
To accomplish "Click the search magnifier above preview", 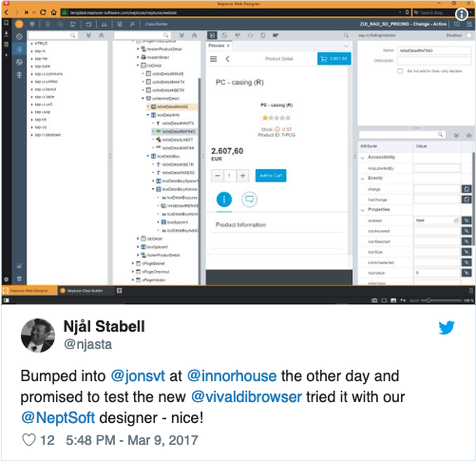I will point(346,35).
